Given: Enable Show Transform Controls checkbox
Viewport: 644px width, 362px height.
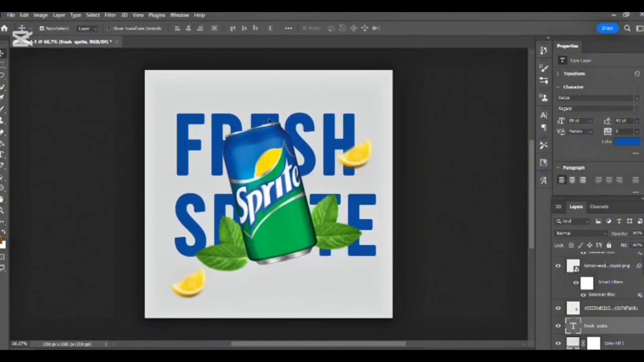Looking at the screenshot, I should pyautogui.click(x=108, y=29).
